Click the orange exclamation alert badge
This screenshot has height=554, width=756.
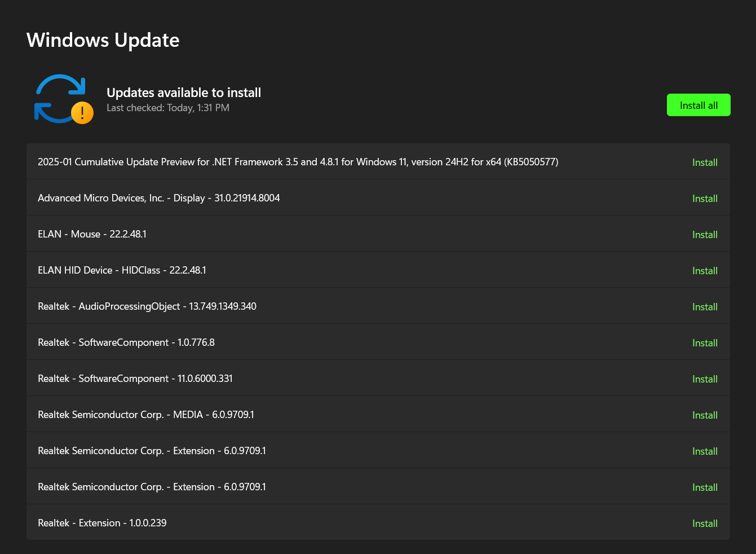click(x=82, y=112)
